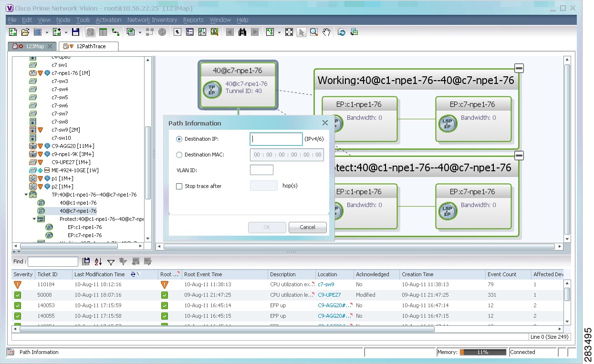Open the dropdown arrow beside the add-to-map icon

tap(65, 32)
